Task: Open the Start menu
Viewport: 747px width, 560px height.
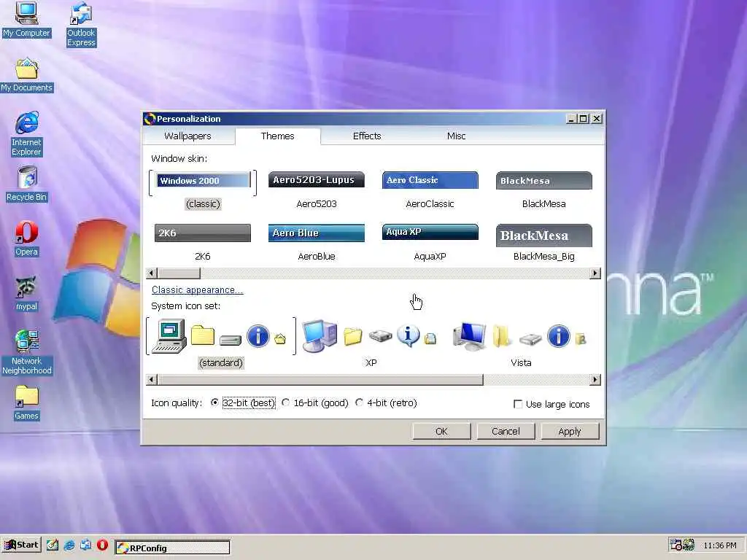Action: tap(21, 545)
